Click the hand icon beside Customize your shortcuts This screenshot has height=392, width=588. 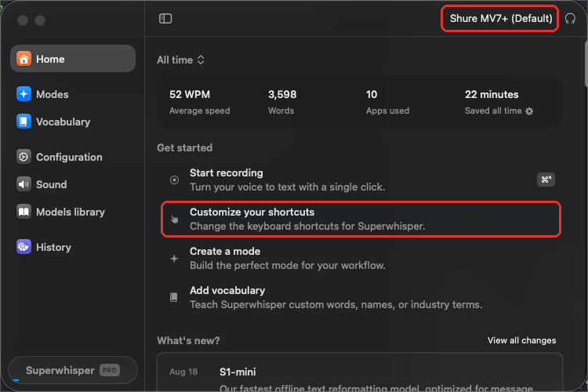click(x=174, y=219)
